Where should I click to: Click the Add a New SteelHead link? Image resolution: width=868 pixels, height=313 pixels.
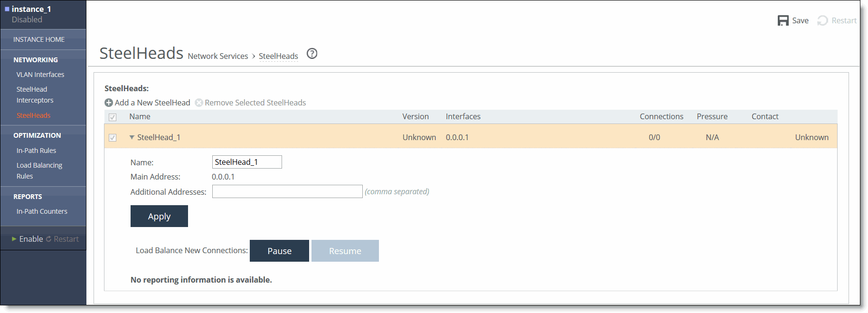click(x=152, y=103)
